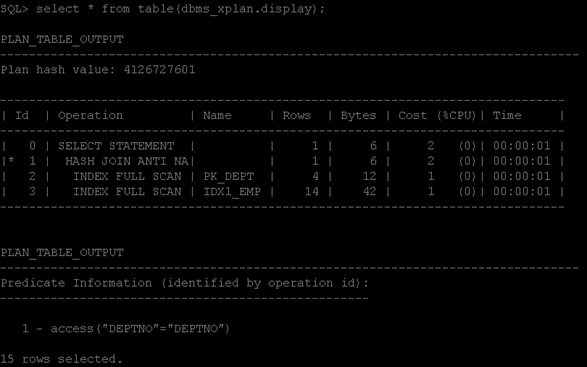Screen dimensions: 587x367
Task: Click the Id column header
Action: (x=22, y=115)
